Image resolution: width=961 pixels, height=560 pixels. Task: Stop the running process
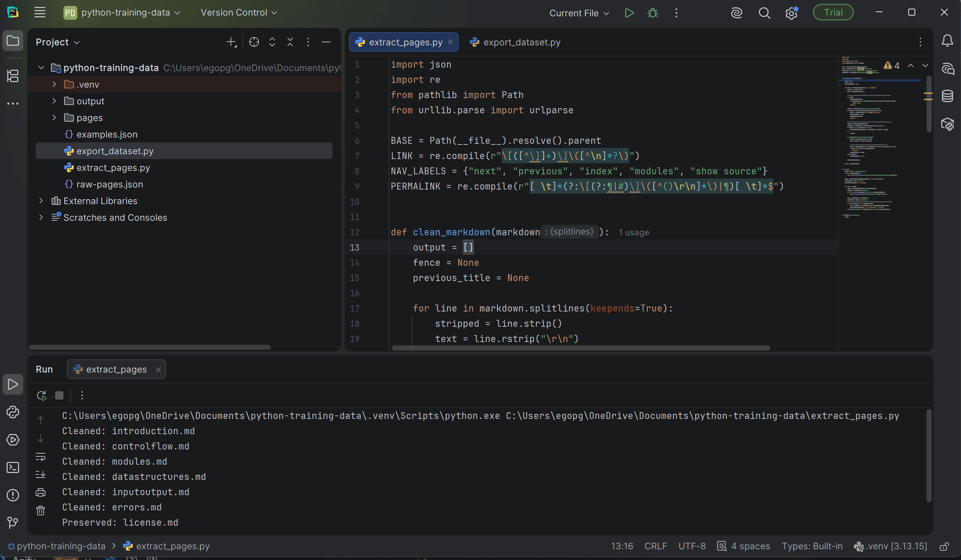[59, 395]
